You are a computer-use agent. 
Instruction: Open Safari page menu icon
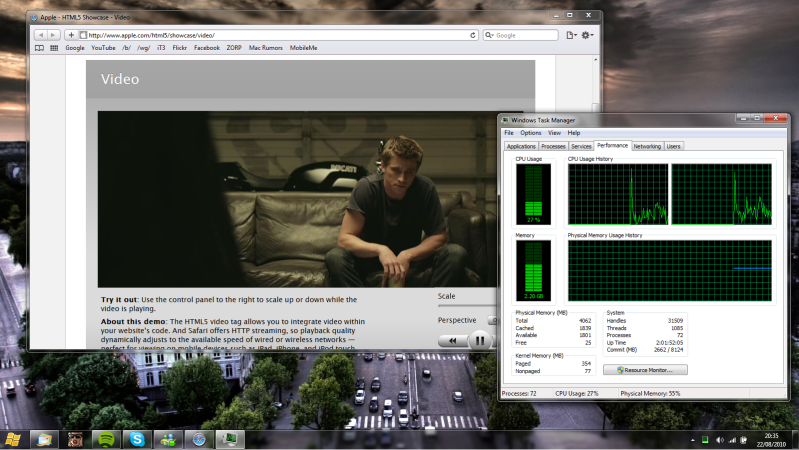(572, 35)
